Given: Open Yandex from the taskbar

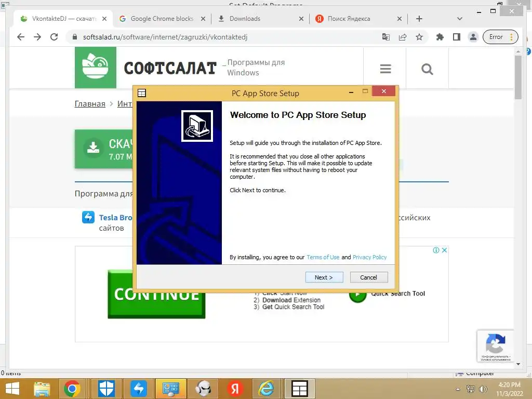Looking at the screenshot, I should 235,389.
